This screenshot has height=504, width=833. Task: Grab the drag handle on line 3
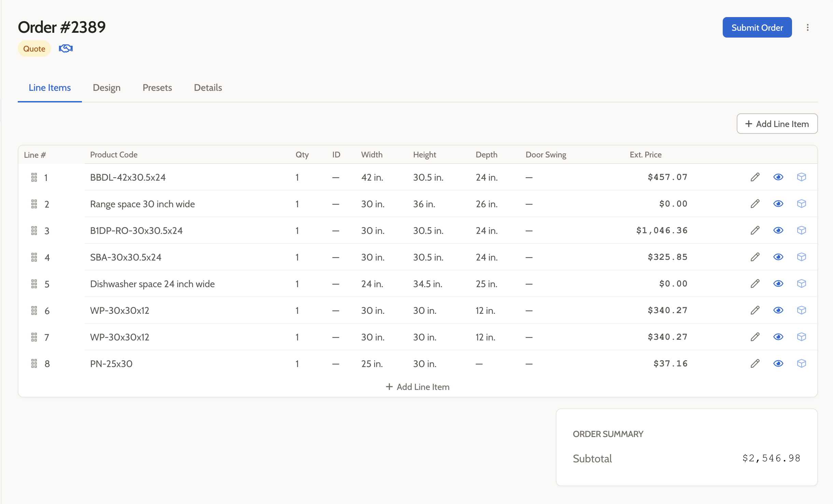tap(34, 230)
